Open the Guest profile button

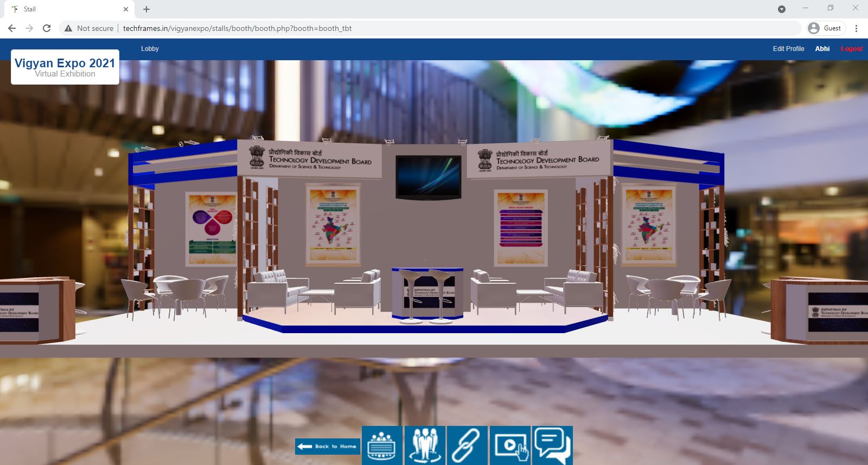(825, 28)
